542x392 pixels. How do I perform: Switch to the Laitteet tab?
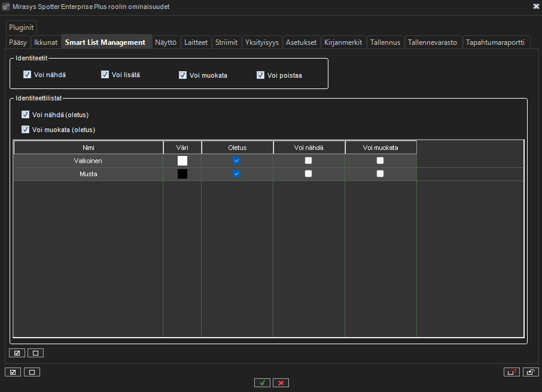coord(196,42)
